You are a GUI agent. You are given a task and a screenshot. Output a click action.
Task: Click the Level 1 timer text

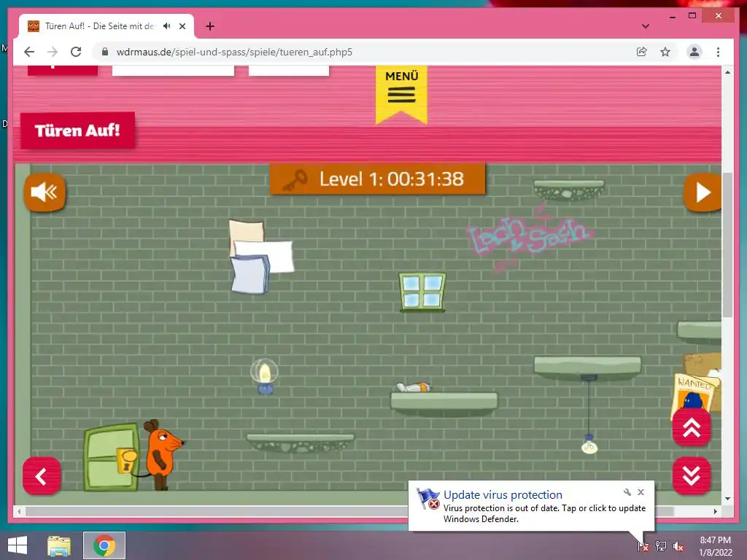[x=391, y=179]
